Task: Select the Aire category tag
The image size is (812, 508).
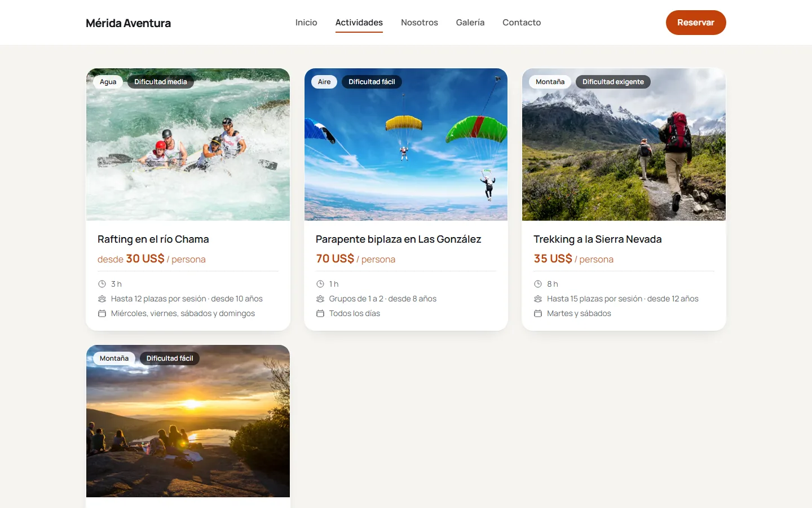Action: point(324,82)
